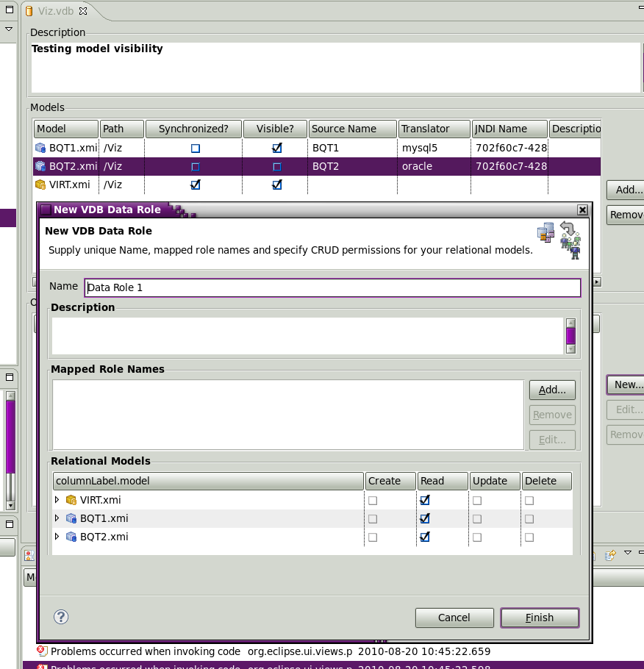Enable Delete permission for VIRT.xmi
Screen dimensions: 644x669
529,501
